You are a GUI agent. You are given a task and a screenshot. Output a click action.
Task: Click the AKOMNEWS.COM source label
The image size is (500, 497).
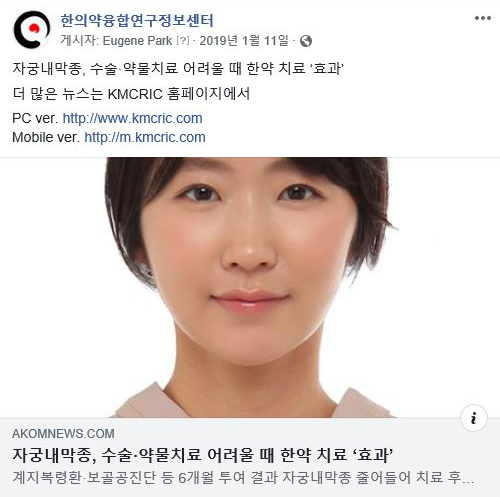tap(63, 434)
